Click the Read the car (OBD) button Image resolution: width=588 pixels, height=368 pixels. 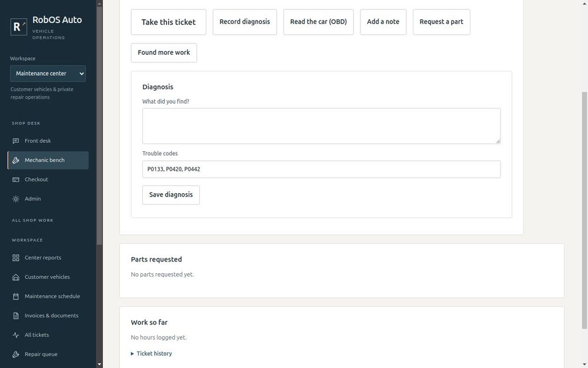(x=318, y=22)
